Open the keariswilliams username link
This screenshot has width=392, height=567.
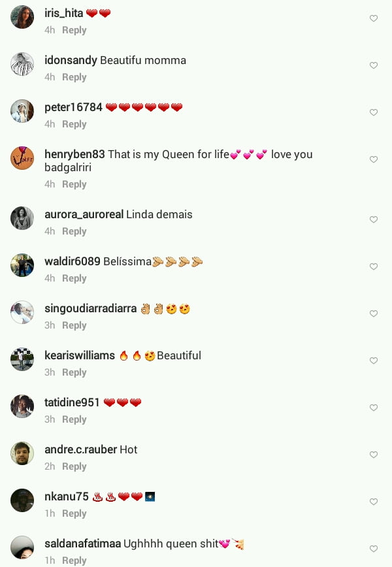pos(80,355)
